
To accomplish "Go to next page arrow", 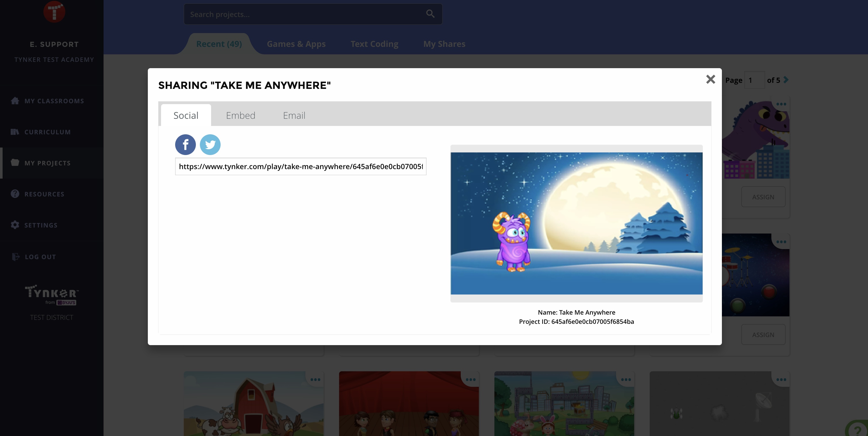I will coord(786,80).
